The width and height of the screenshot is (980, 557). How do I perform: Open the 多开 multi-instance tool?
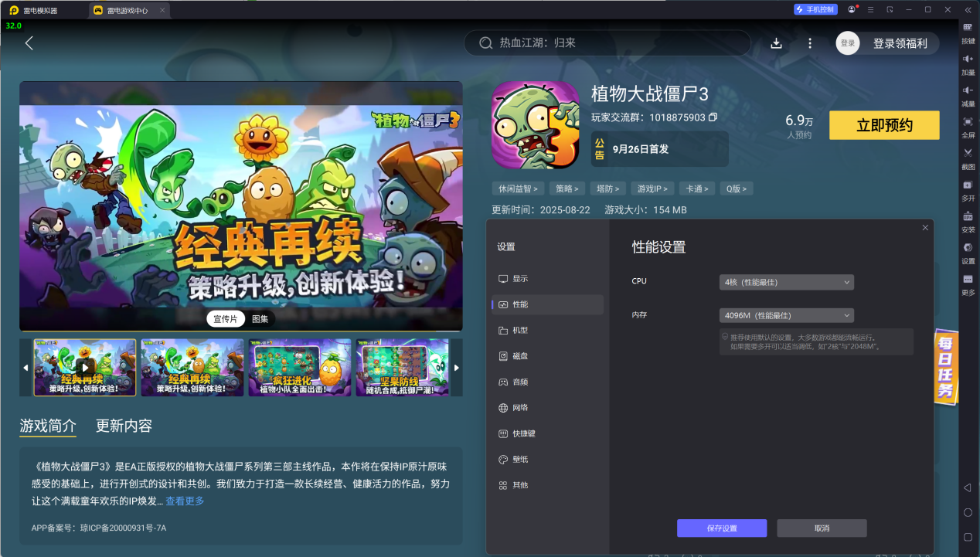[x=968, y=185]
